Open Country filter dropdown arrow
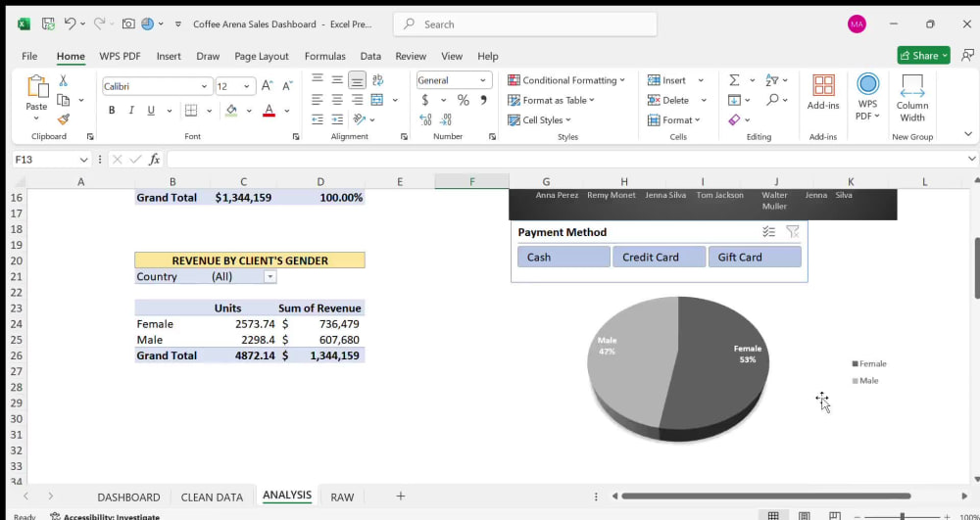The width and height of the screenshot is (980, 520). coord(270,276)
